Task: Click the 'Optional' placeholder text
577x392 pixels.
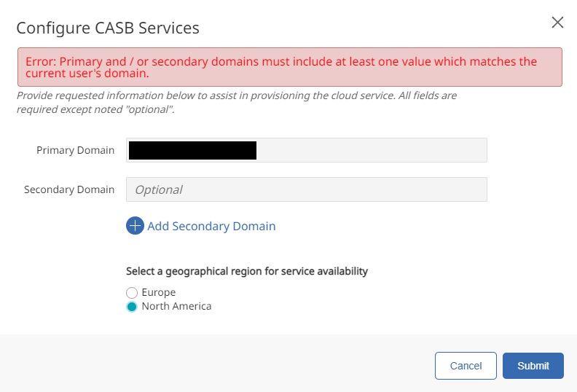Action: point(159,189)
